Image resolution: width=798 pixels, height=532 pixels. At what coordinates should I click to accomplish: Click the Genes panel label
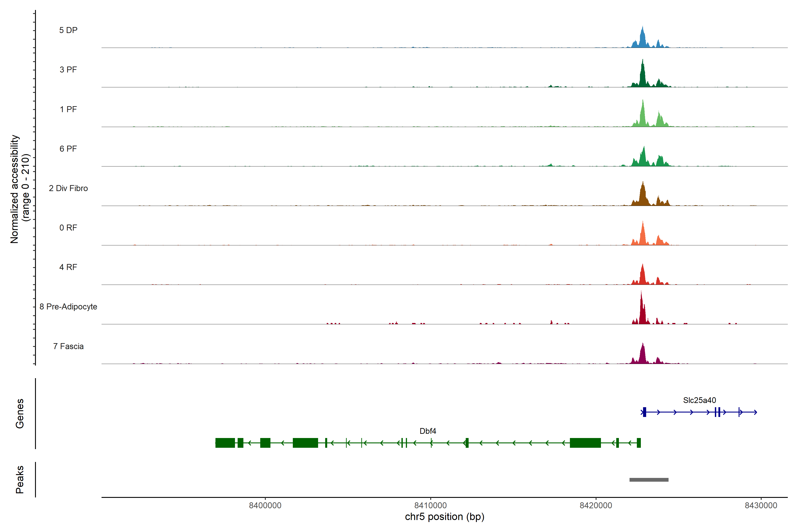20,413
